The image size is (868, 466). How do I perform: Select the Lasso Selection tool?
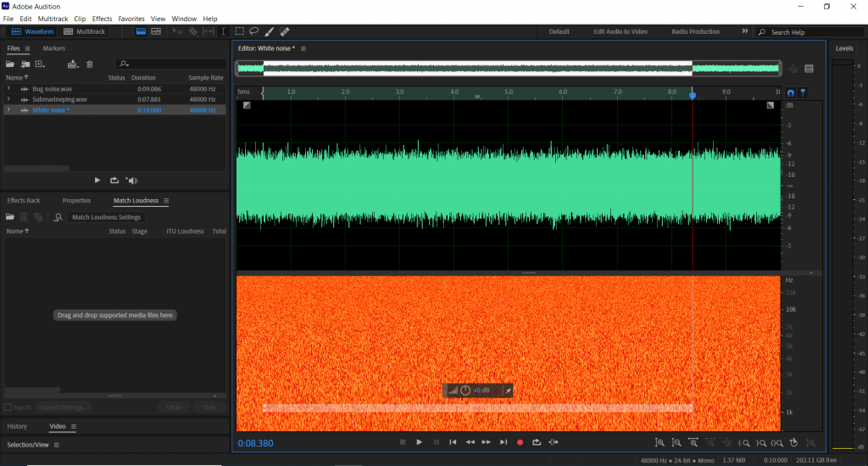click(x=253, y=31)
